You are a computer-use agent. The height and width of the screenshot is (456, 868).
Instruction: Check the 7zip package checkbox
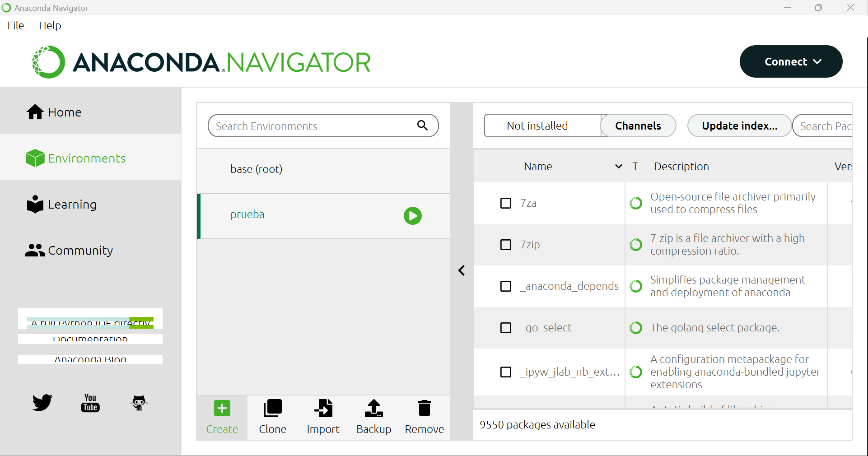click(506, 245)
